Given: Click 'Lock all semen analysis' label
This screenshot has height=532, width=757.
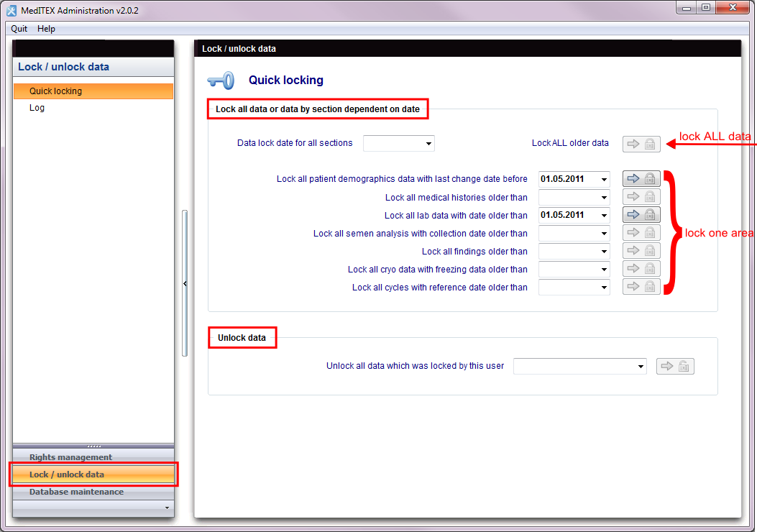Looking at the screenshot, I should click(420, 233).
